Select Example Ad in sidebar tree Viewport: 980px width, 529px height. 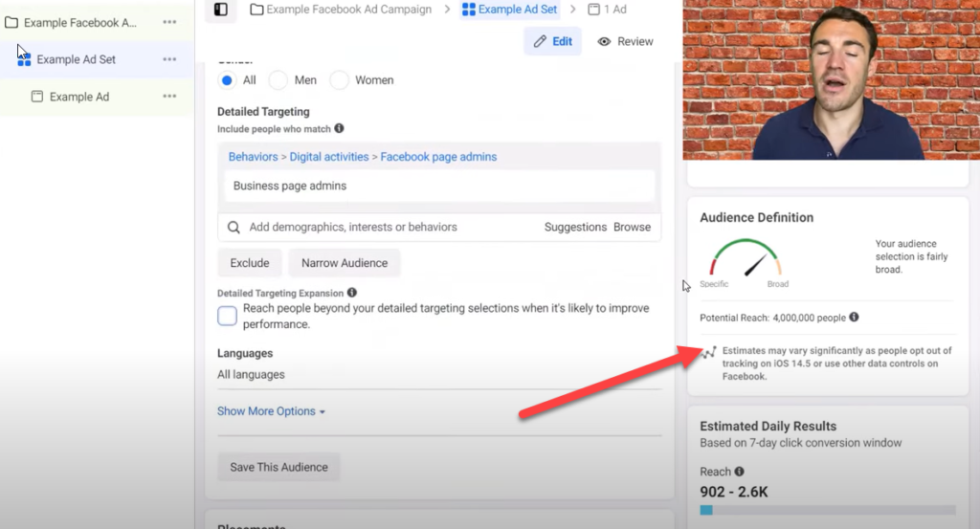pos(79,97)
